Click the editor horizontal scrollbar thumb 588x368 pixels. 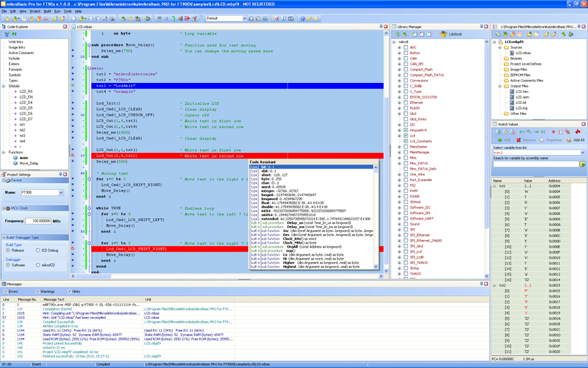tap(93, 276)
